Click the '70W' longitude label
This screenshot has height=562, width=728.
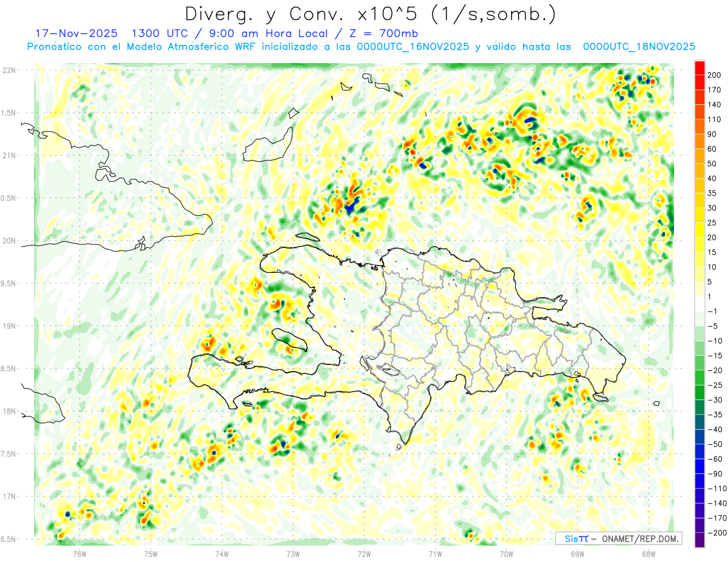coord(507,553)
